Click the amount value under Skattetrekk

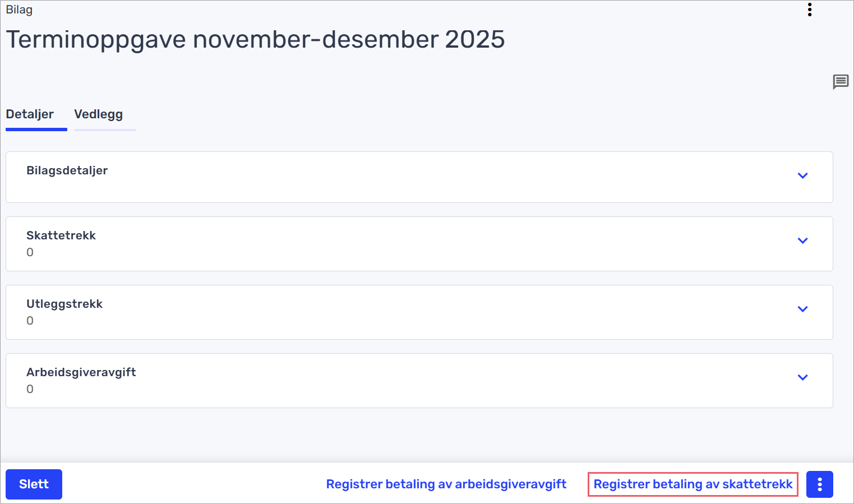(30, 253)
